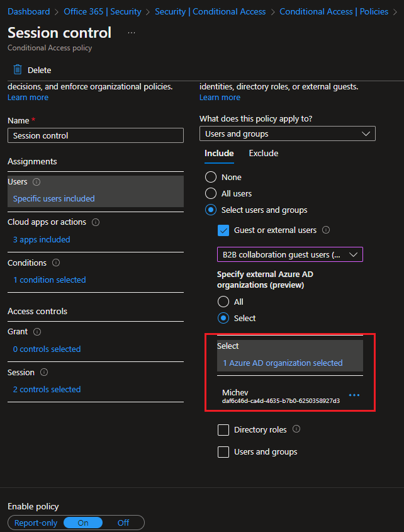This screenshot has width=404, height=532.
Task: Choose All external Azure AD organizations radio
Action: click(x=223, y=302)
